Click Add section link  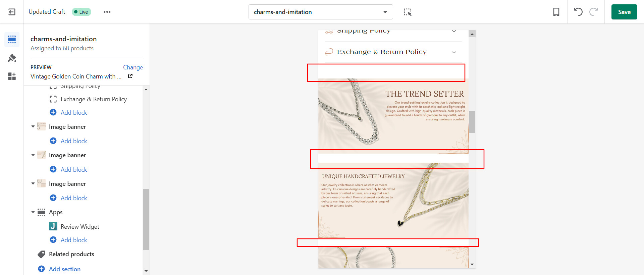tap(65, 269)
